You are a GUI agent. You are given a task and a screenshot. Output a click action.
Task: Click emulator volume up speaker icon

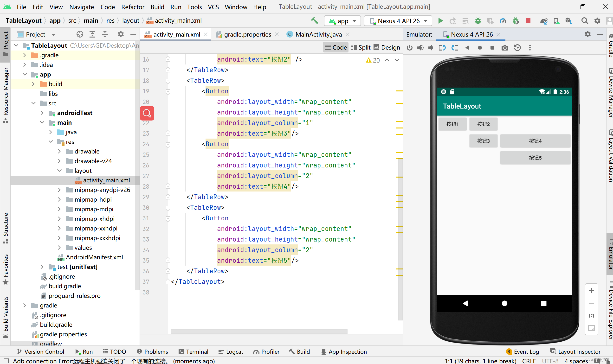point(420,48)
